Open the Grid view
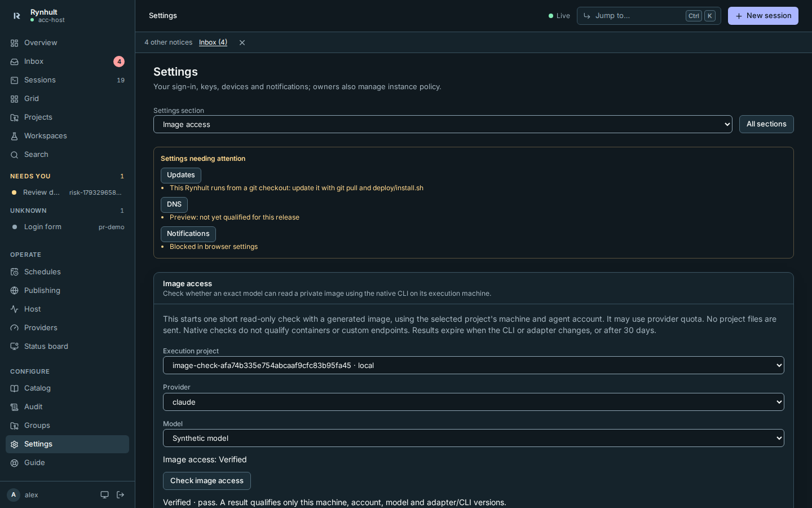The height and width of the screenshot is (508, 812). point(67,99)
